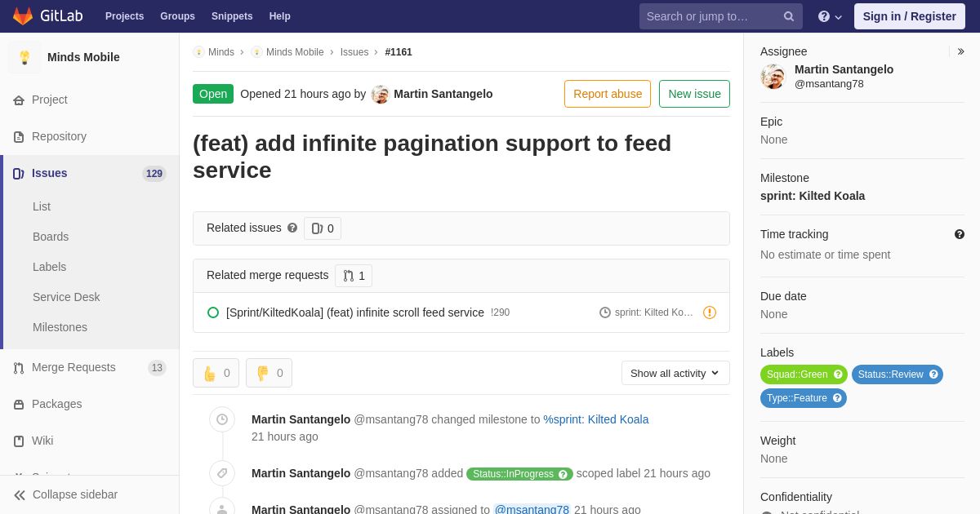The width and height of the screenshot is (980, 514).
Task: Expand the Help dropdown in top bar
Action: point(830,16)
